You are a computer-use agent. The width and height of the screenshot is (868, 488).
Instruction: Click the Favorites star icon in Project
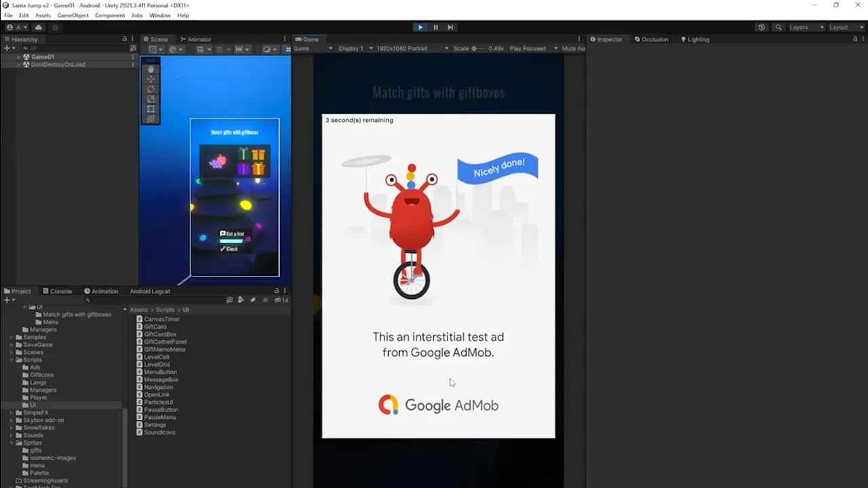click(265, 300)
